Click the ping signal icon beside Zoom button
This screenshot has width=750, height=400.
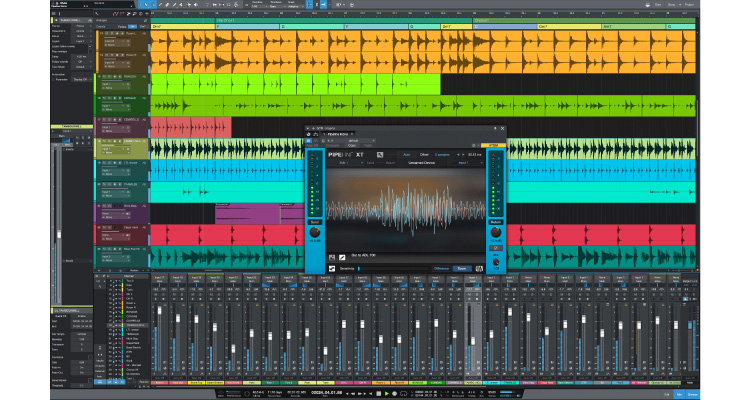(479, 269)
